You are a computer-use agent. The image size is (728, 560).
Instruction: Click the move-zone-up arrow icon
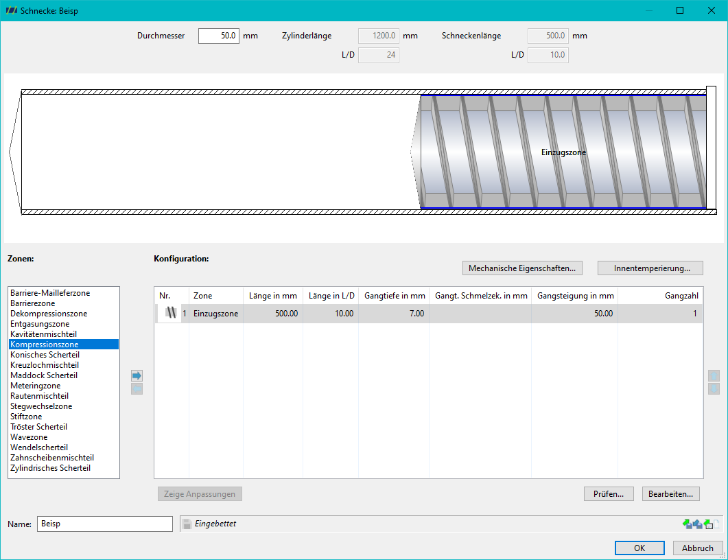[x=714, y=375]
